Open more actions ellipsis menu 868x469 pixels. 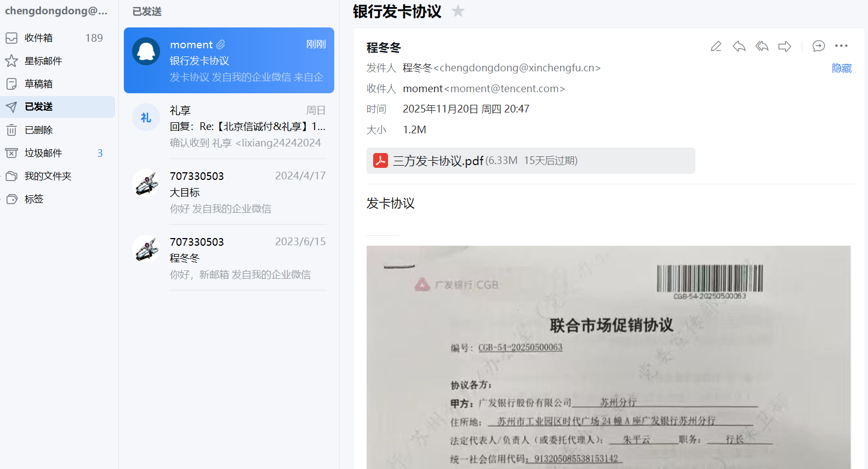pyautogui.click(x=841, y=46)
